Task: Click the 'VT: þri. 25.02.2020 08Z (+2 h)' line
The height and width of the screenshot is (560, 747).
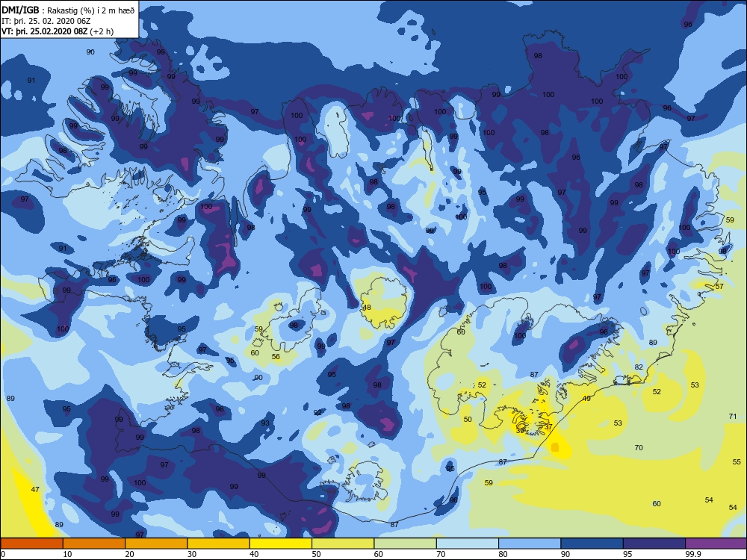Action: [58, 31]
